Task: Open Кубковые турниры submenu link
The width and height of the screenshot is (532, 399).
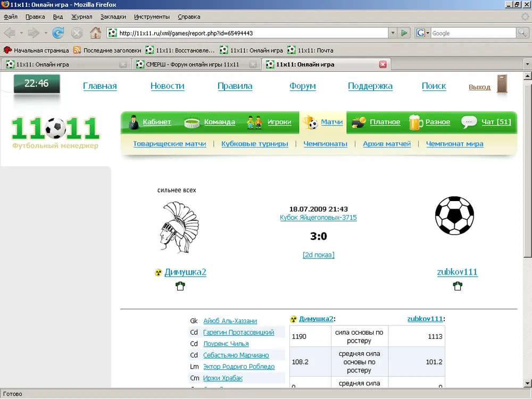Action: pos(254,144)
